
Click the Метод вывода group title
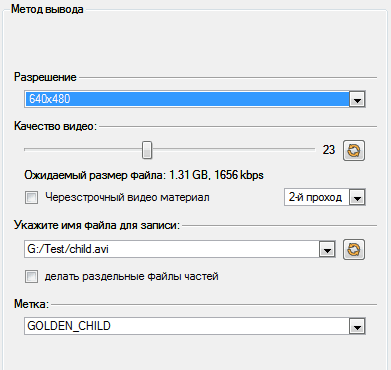coord(47,9)
